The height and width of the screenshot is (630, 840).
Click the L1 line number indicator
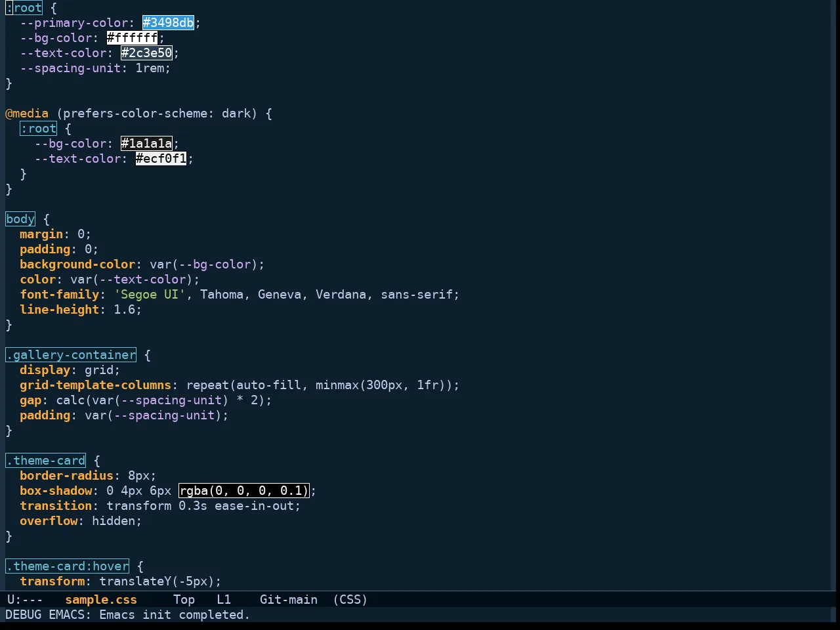(224, 600)
